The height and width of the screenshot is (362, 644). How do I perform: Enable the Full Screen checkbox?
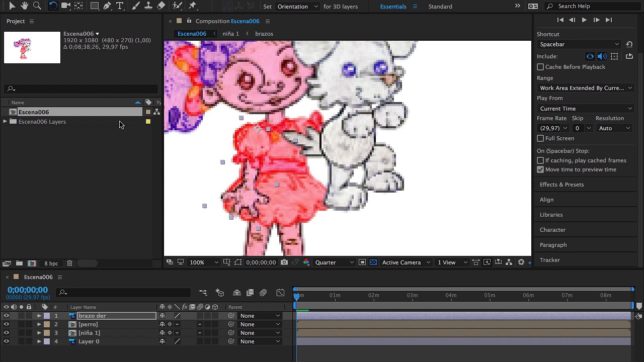click(540, 138)
